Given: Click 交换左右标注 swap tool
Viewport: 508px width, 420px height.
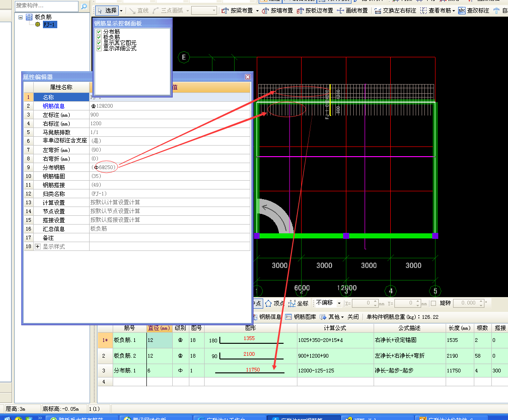Looking at the screenshot, I should [x=395, y=11].
